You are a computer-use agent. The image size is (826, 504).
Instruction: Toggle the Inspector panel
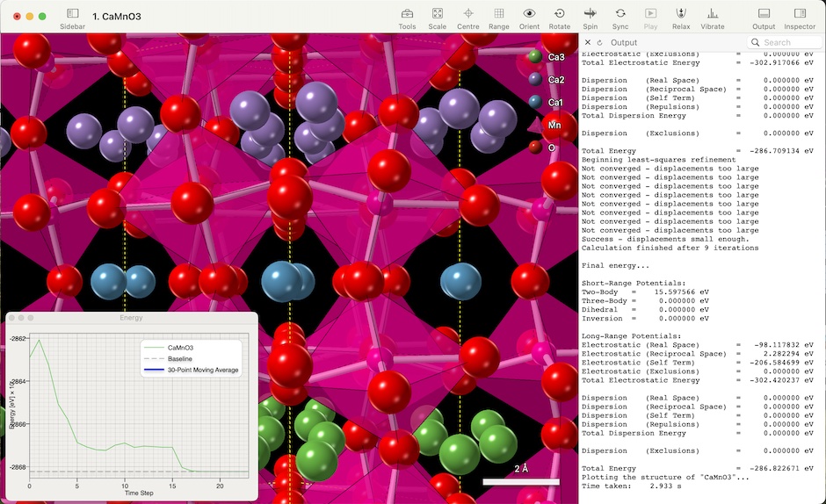pos(800,14)
